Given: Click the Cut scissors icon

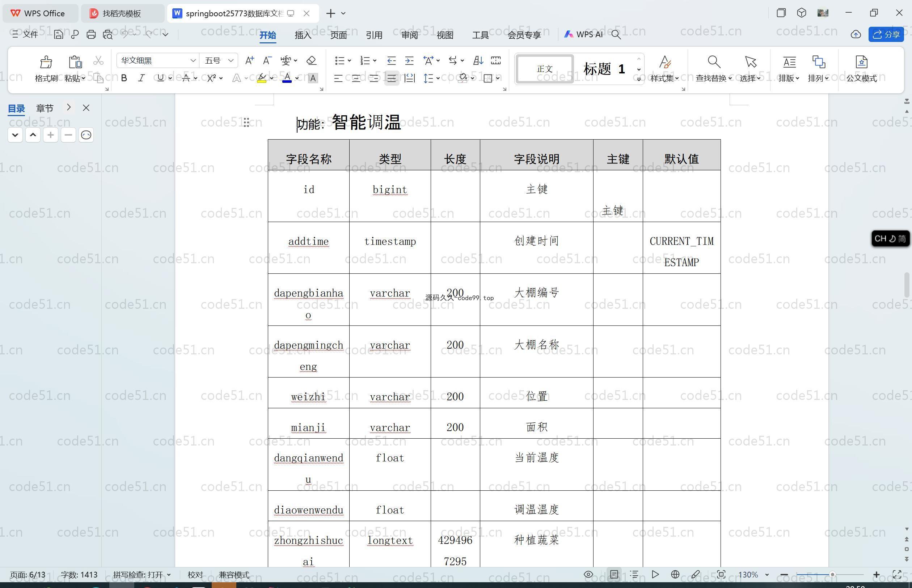Looking at the screenshot, I should pyautogui.click(x=98, y=60).
